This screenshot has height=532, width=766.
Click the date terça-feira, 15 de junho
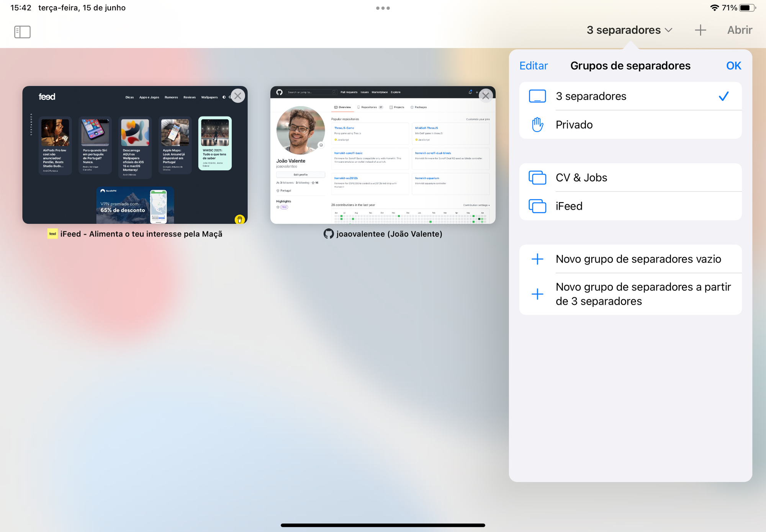pos(82,8)
